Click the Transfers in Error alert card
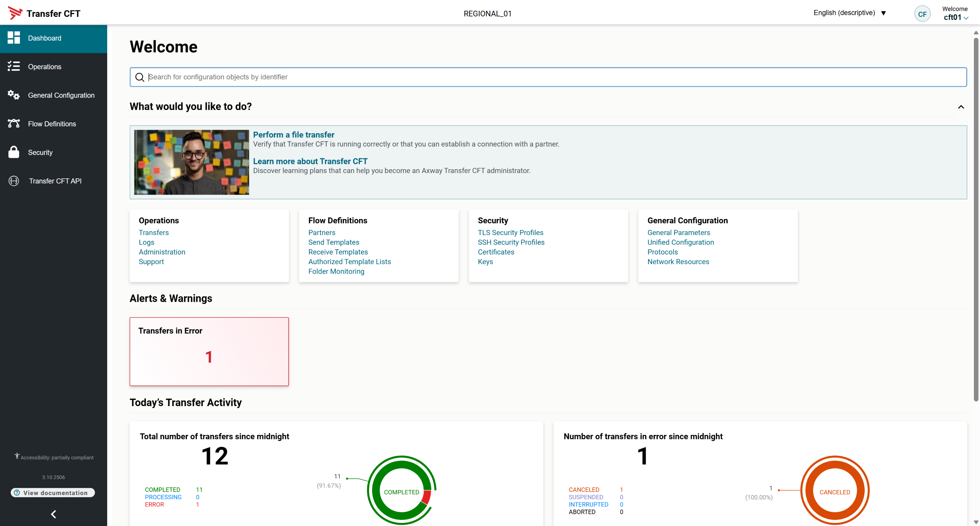 coord(209,351)
